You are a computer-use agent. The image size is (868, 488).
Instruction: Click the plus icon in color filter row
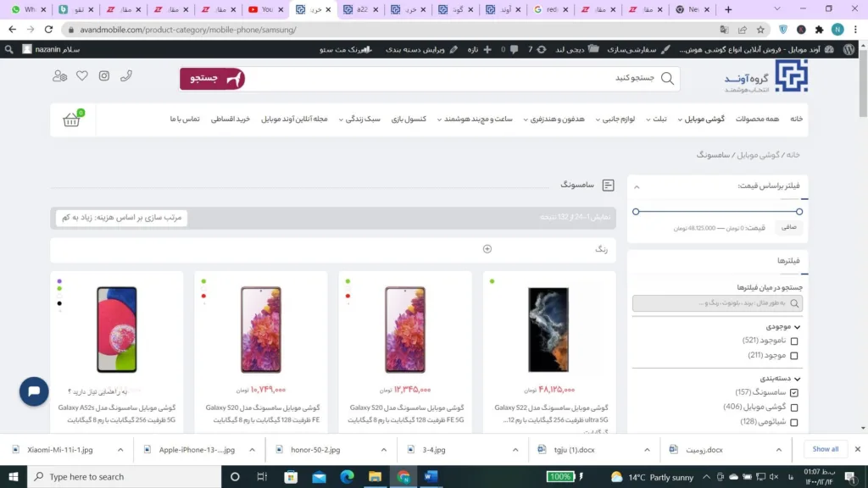coord(487,249)
